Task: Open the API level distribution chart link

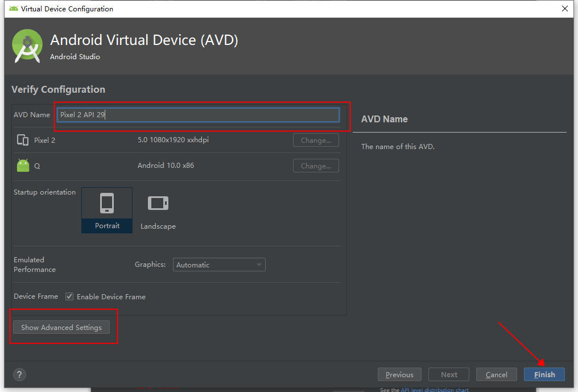Action: (435, 389)
